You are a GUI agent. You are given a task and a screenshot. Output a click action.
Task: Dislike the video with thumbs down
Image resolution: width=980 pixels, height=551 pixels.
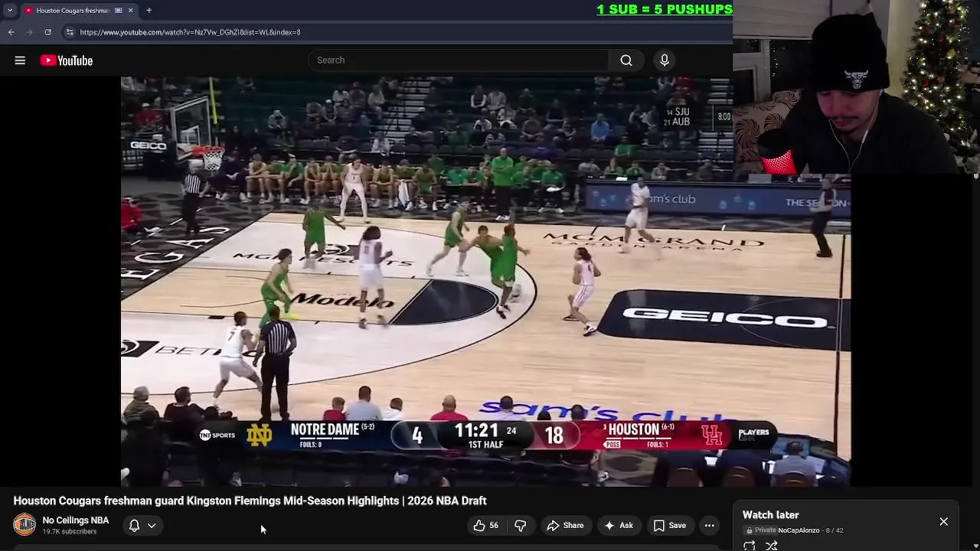coord(521,525)
